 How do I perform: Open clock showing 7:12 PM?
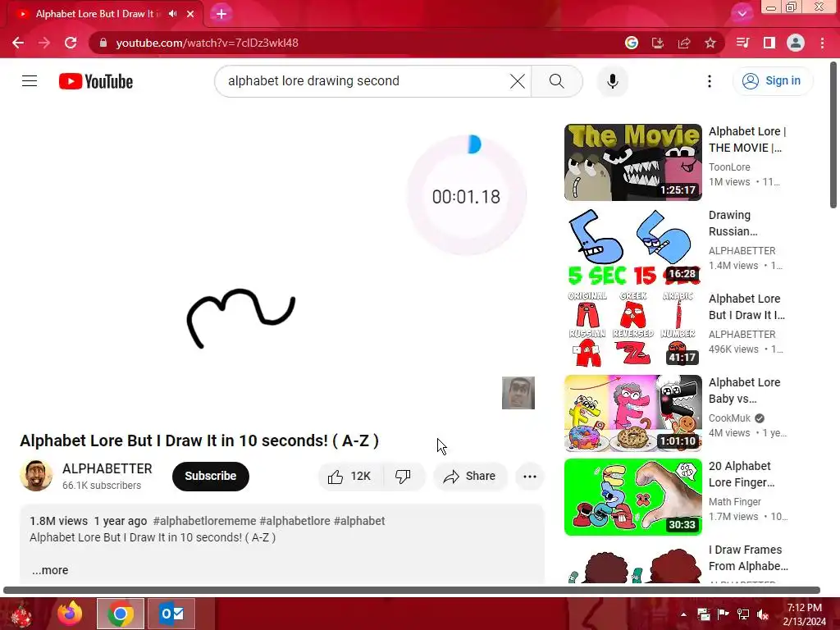pyautogui.click(x=804, y=614)
